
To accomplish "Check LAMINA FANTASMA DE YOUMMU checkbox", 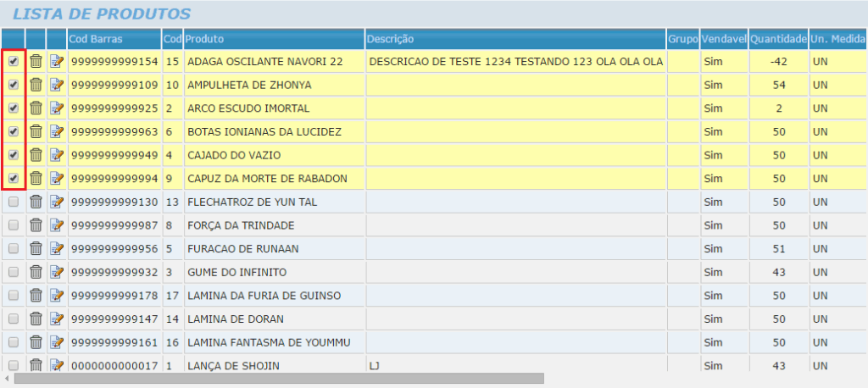I will [x=14, y=342].
